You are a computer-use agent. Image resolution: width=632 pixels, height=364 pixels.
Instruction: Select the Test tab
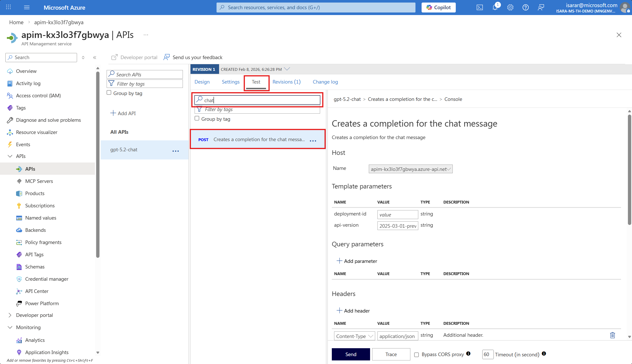coord(256,82)
